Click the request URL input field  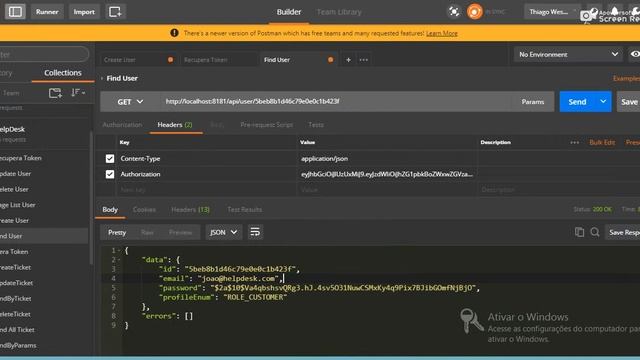336,102
